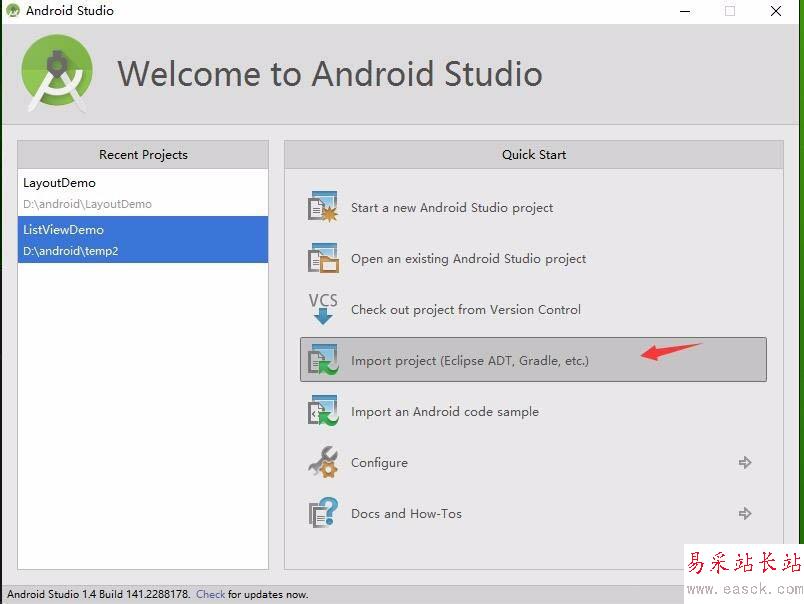This screenshot has height=604, width=804.
Task: Click the Quick Start header
Action: (x=534, y=154)
